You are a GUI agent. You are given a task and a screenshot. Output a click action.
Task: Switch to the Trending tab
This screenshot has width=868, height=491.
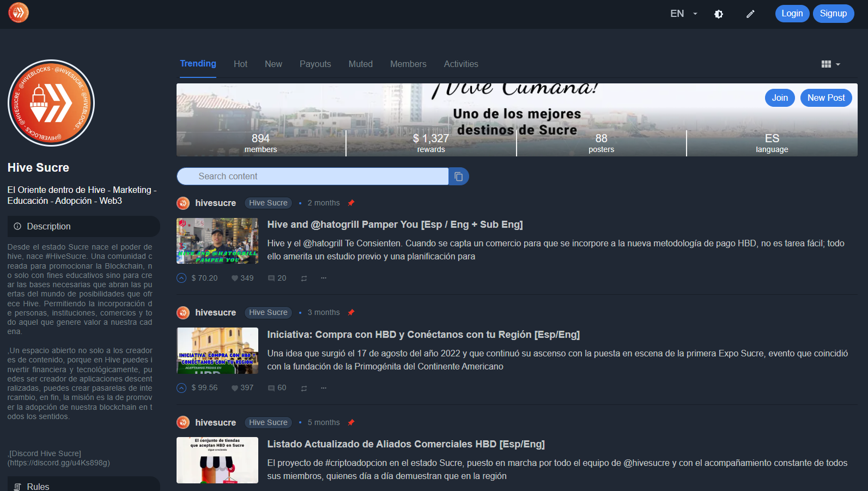198,64
